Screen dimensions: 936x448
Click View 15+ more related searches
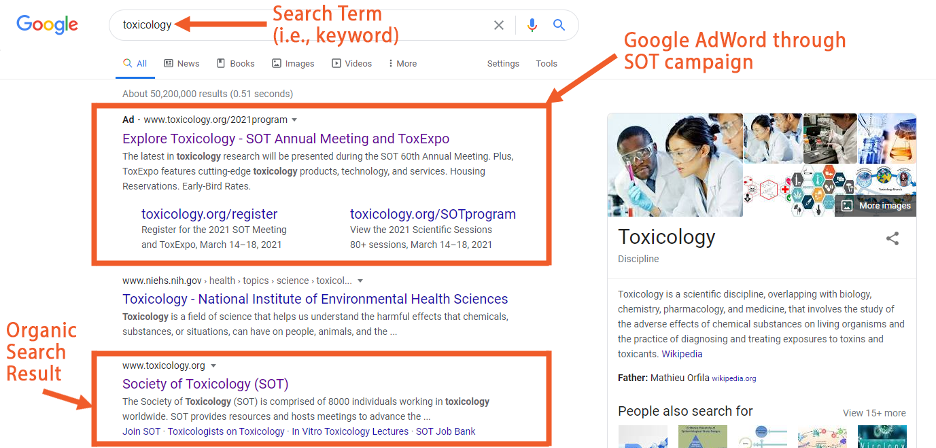[874, 413]
